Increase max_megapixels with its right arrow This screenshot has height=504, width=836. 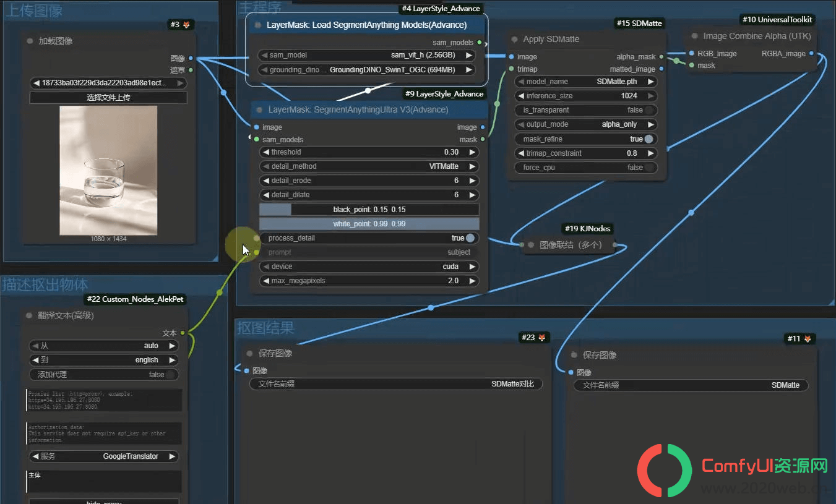472,281
